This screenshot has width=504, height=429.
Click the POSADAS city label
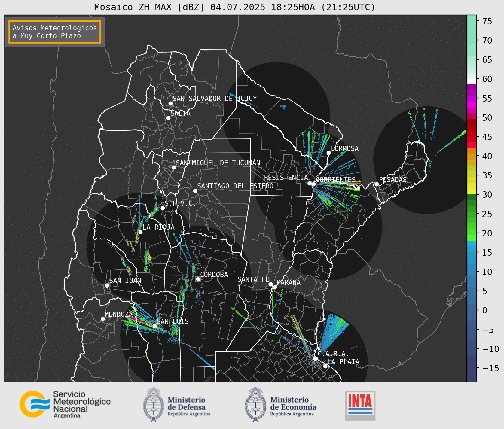[393, 180]
